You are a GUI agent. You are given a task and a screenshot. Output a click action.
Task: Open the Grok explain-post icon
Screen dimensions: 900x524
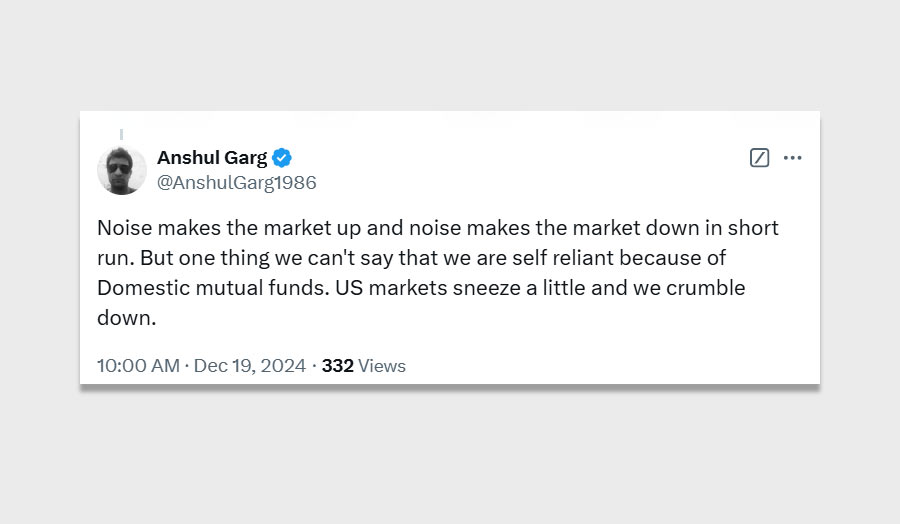pyautogui.click(x=759, y=158)
